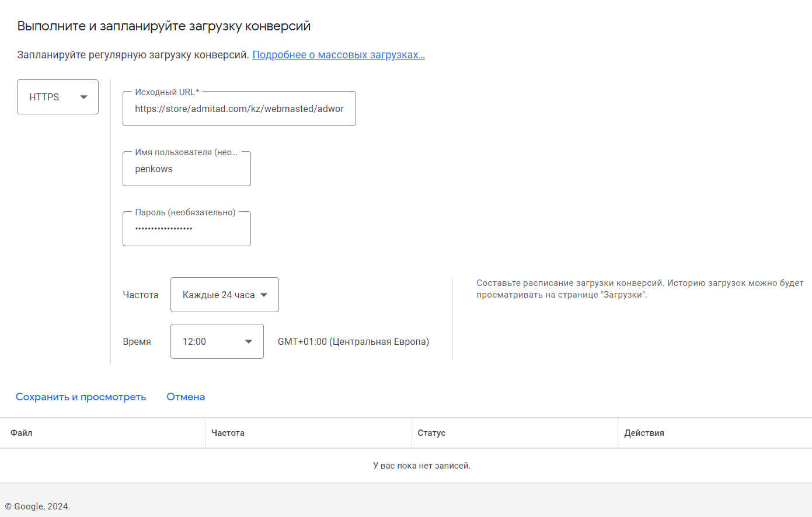
Task: Click the arrow icon beside HTTPS
Action: point(83,97)
